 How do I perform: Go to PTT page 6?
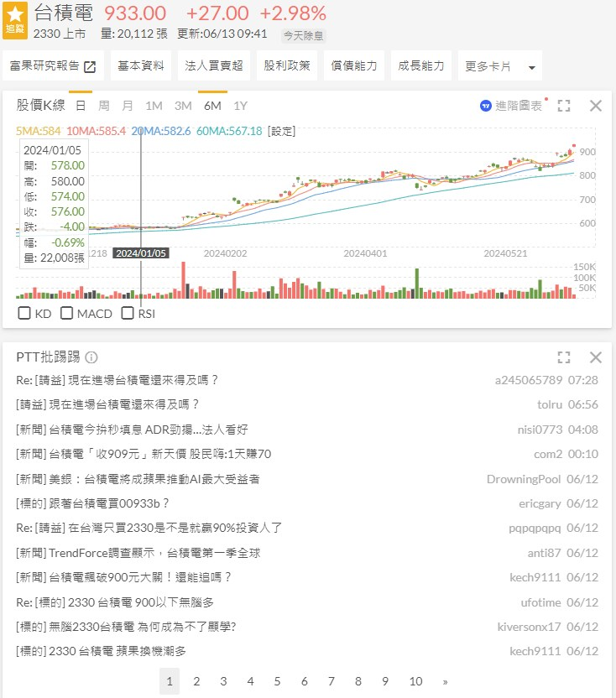point(304,681)
